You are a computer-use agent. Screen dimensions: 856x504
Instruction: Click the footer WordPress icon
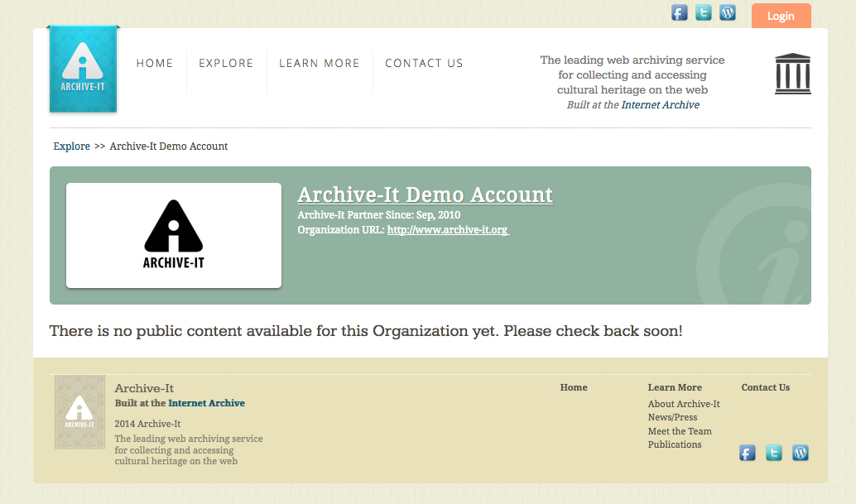click(801, 453)
